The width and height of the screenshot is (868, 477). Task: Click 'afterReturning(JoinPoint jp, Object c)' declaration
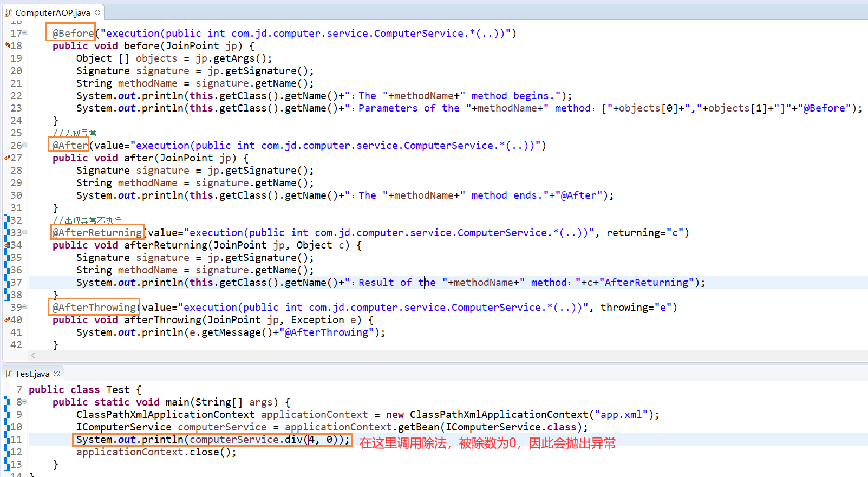coord(237,245)
